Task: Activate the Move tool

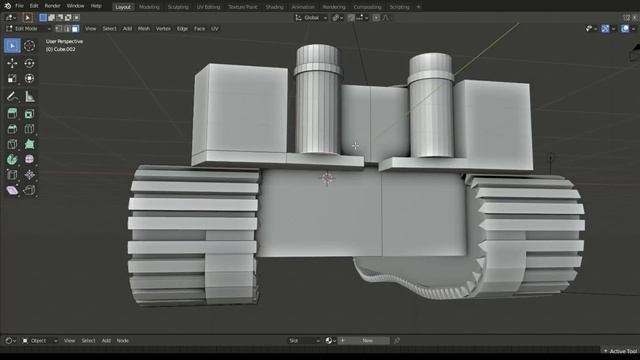Action: coord(12,63)
